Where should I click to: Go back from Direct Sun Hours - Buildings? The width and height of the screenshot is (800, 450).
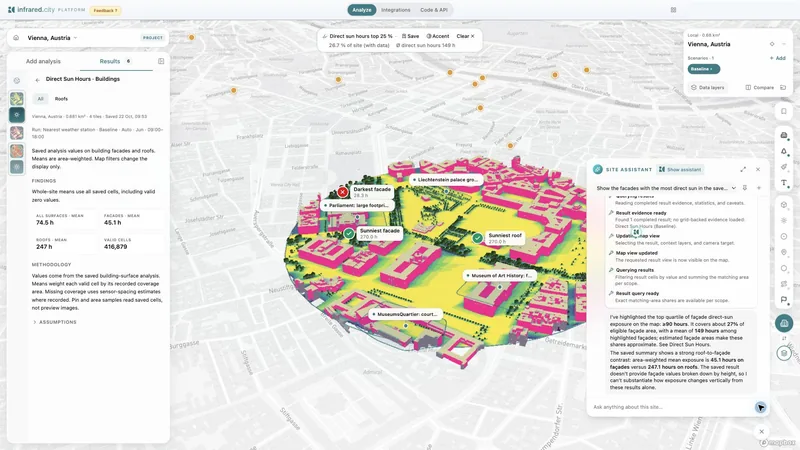[37, 80]
